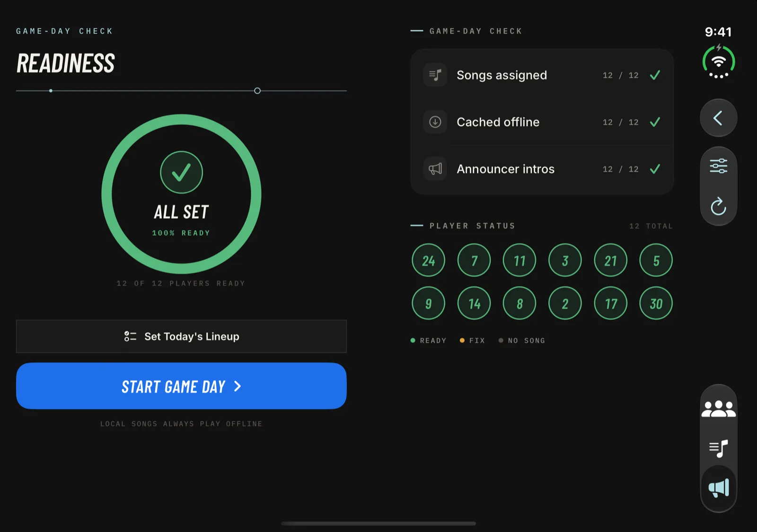This screenshot has width=757, height=532.
Task: Click the READY legend label
Action: coord(433,340)
